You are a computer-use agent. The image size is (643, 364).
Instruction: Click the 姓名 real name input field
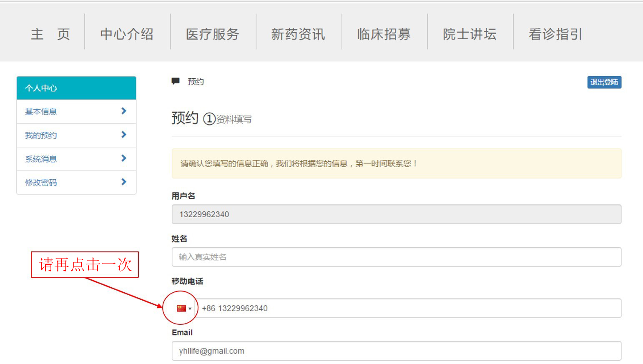(397, 257)
